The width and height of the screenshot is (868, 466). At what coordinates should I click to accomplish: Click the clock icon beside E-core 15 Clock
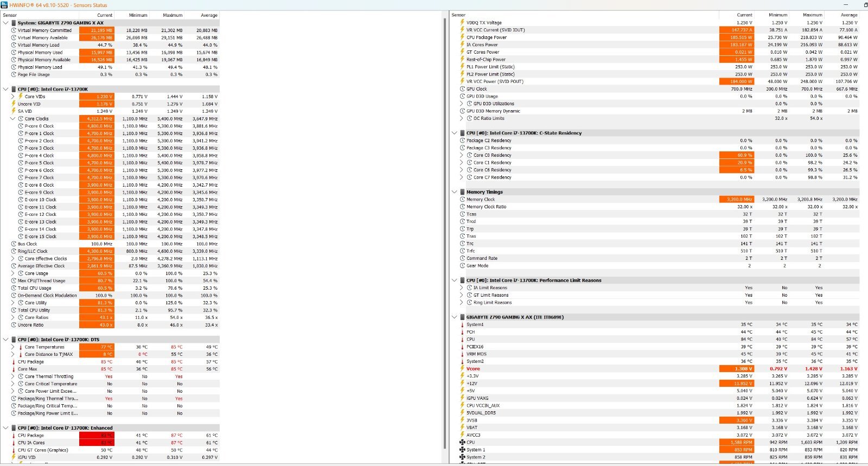[21, 237]
